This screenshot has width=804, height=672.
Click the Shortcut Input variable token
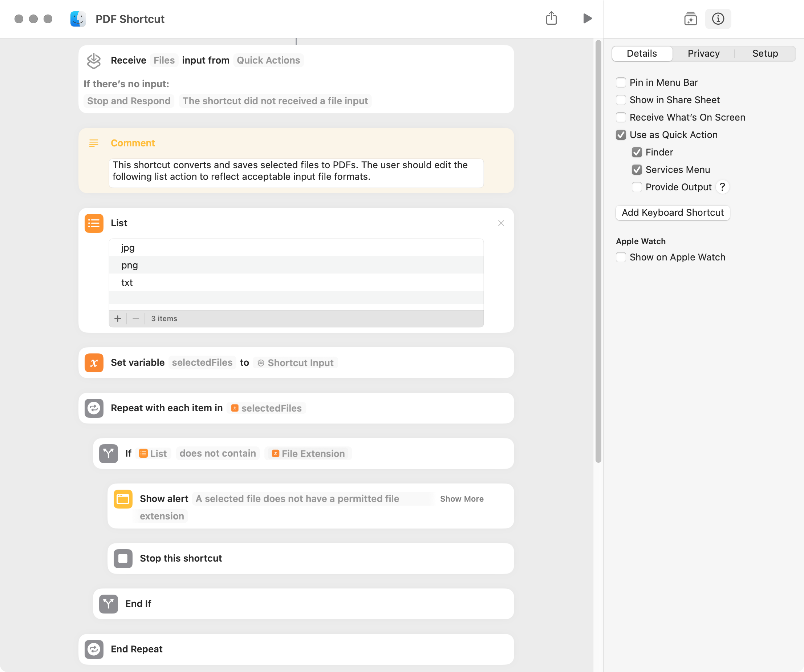click(x=295, y=363)
